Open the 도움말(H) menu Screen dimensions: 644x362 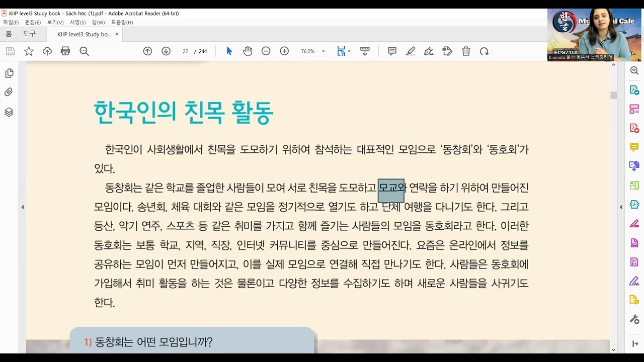click(x=122, y=22)
